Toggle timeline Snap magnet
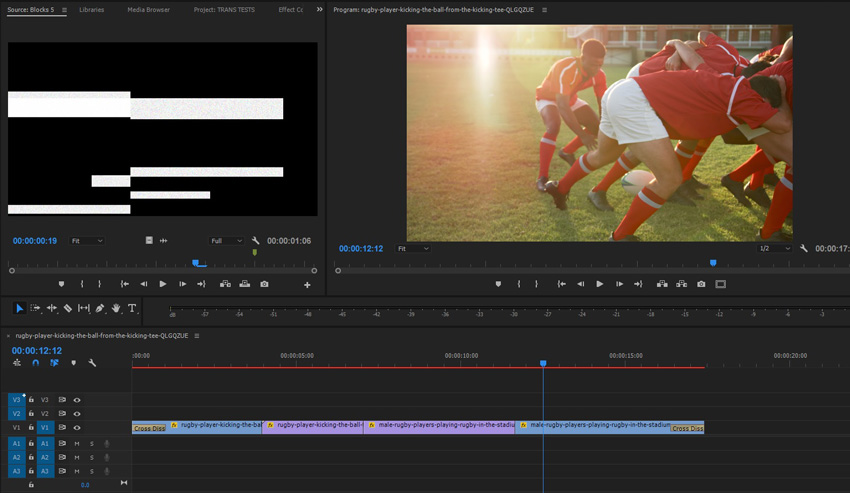 point(35,363)
